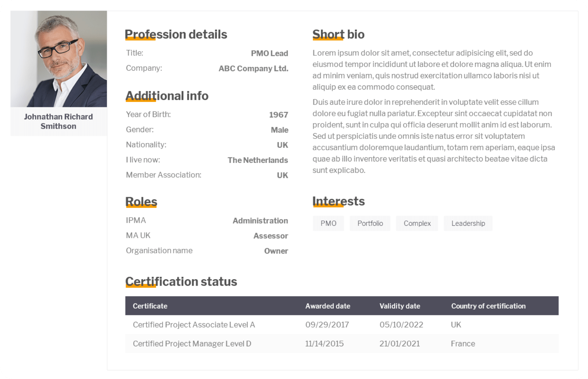Screen dimensions: 588x379
Task: Click the Short bio heading
Action: 338,34
